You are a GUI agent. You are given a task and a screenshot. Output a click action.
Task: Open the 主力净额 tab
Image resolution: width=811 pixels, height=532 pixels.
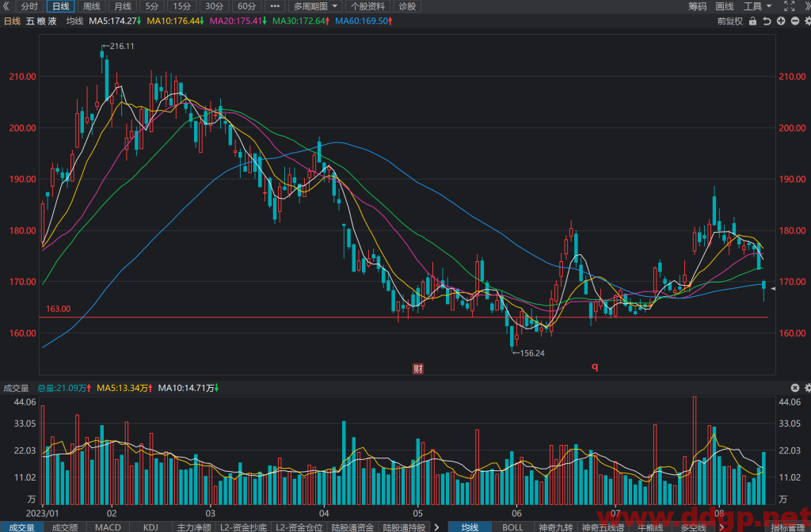coord(194,527)
